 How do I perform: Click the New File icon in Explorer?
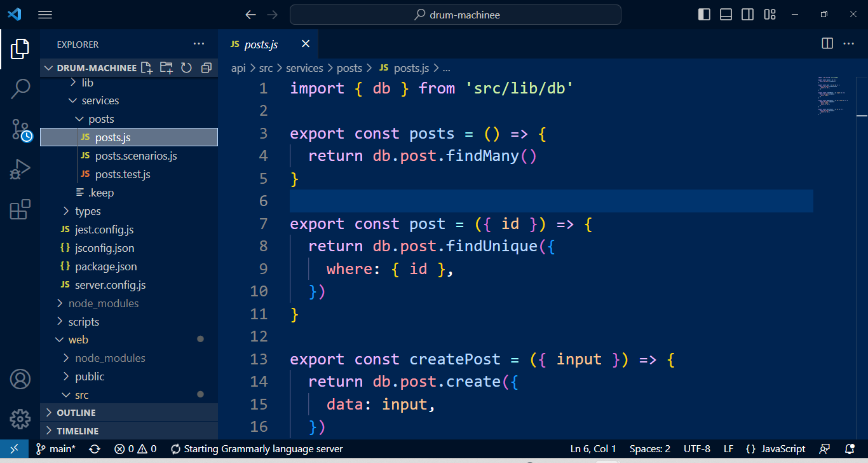click(x=147, y=67)
